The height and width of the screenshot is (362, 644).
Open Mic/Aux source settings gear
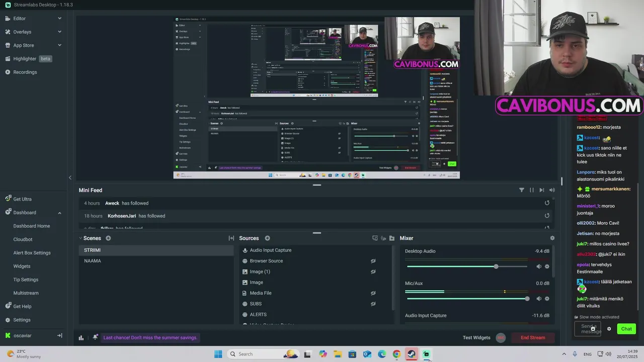pyautogui.click(x=547, y=299)
